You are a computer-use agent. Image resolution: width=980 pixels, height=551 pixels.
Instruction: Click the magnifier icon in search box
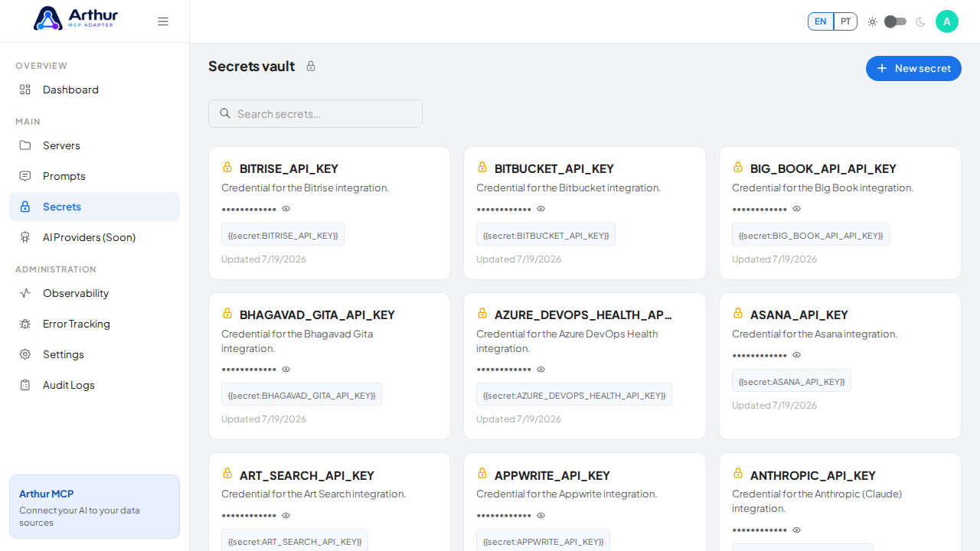click(x=225, y=113)
